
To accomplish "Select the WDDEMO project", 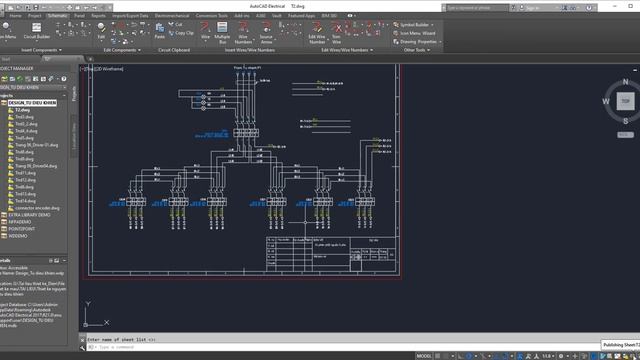I will 18,236.
